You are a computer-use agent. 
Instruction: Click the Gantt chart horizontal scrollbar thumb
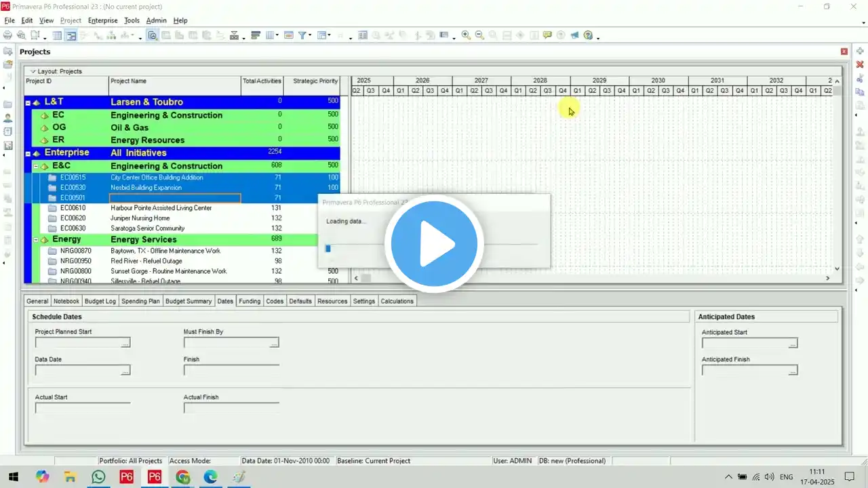(x=366, y=278)
